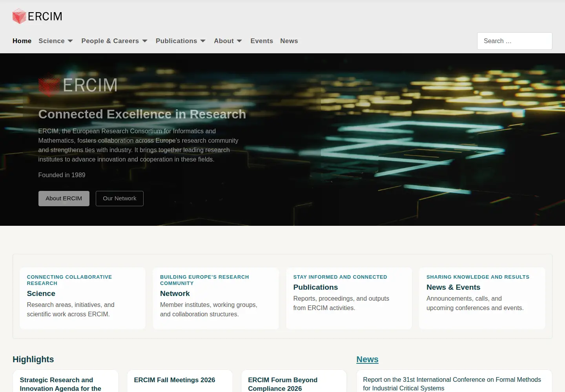Click the ERCIM logo in the header
The width and height of the screenshot is (565, 392).
point(37,16)
